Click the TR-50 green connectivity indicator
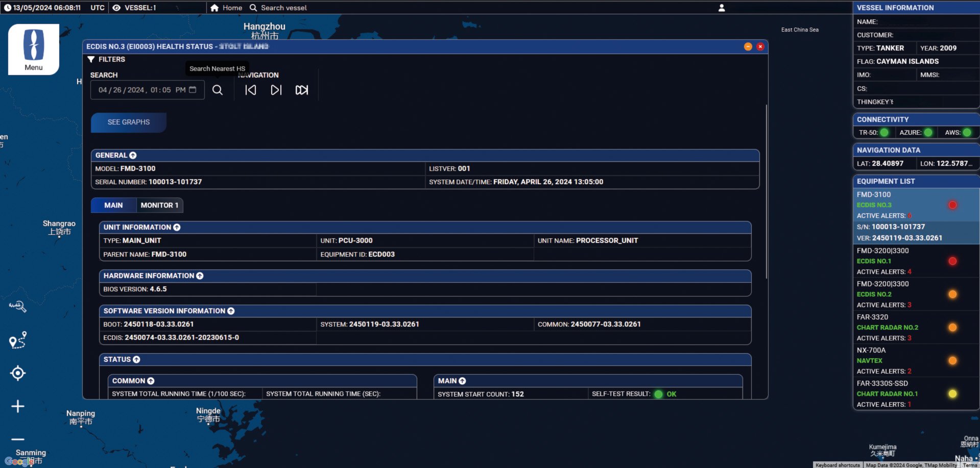 click(x=884, y=133)
